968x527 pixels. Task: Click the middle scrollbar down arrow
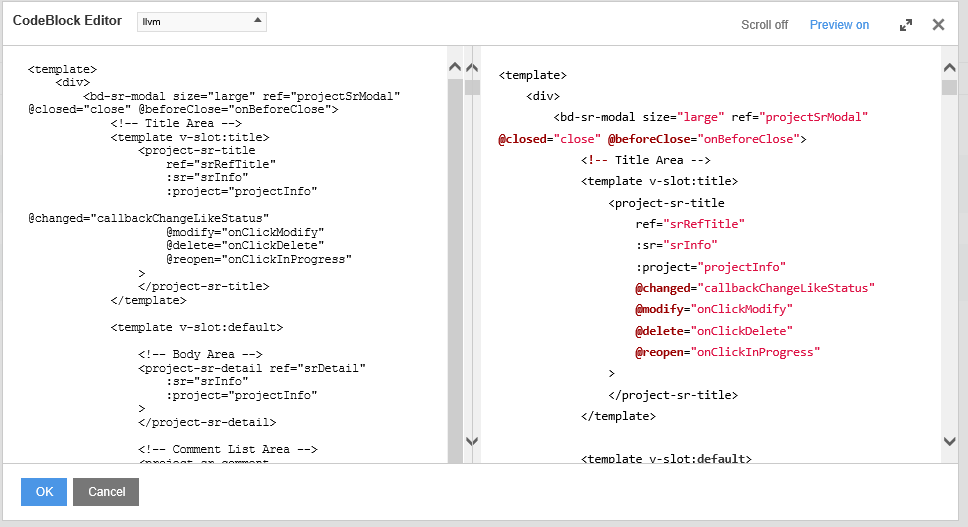point(472,441)
